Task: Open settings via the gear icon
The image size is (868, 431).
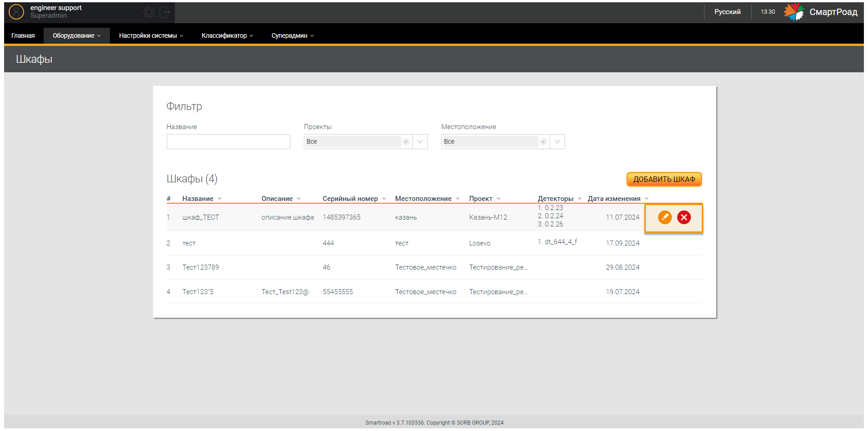Action: [x=149, y=12]
